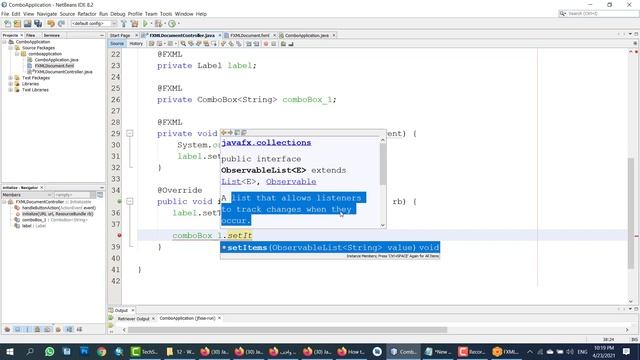Click the Open Project toolbar icon
Screen dimensions: 640x360
[x=27, y=24]
